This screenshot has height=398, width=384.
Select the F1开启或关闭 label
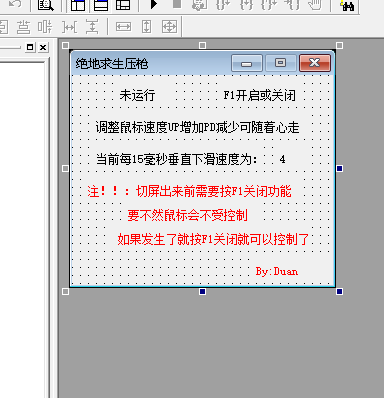pos(259,96)
